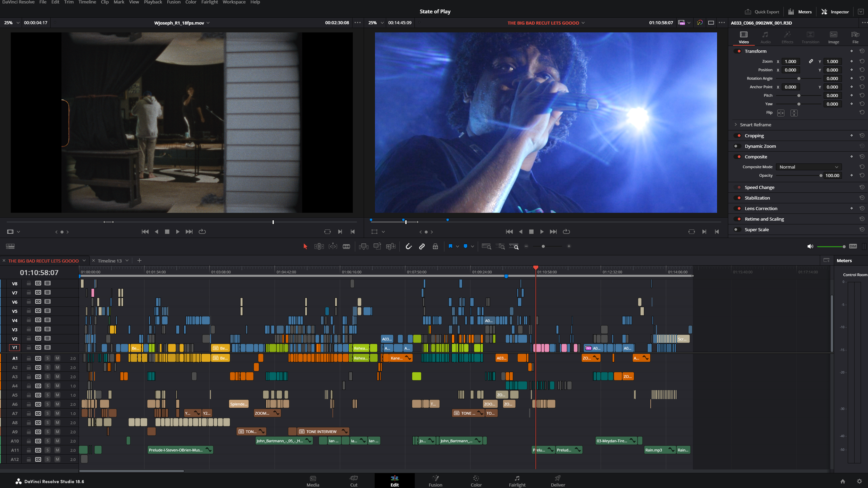Select the Blade edit mode tool
The width and height of the screenshot is (868, 488).
tap(346, 246)
